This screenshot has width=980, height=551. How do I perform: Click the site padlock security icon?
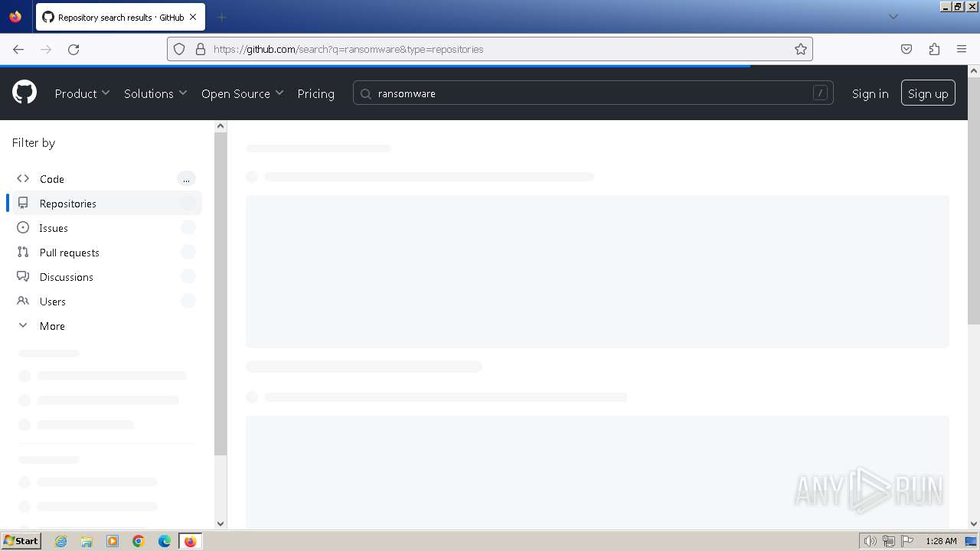[x=201, y=49]
